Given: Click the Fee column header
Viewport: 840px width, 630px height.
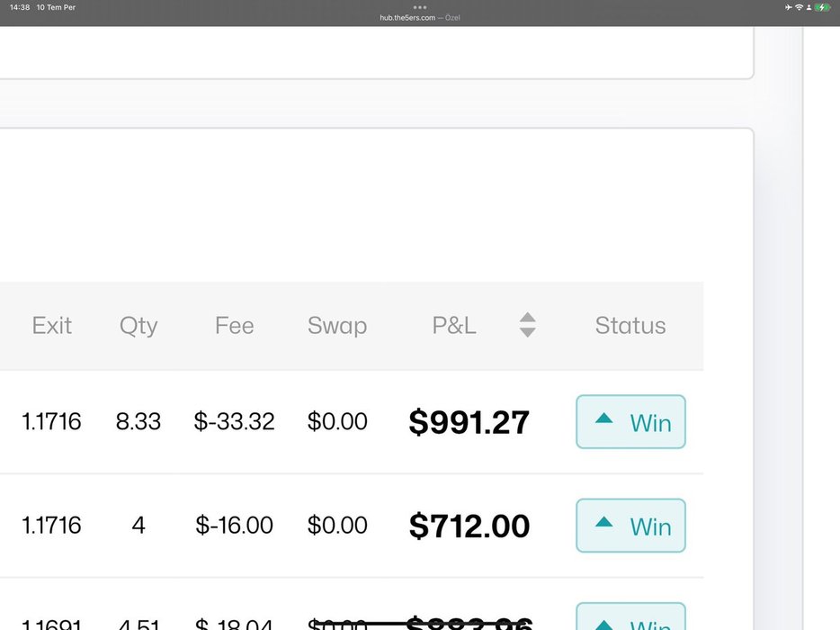Looking at the screenshot, I should pos(235,326).
